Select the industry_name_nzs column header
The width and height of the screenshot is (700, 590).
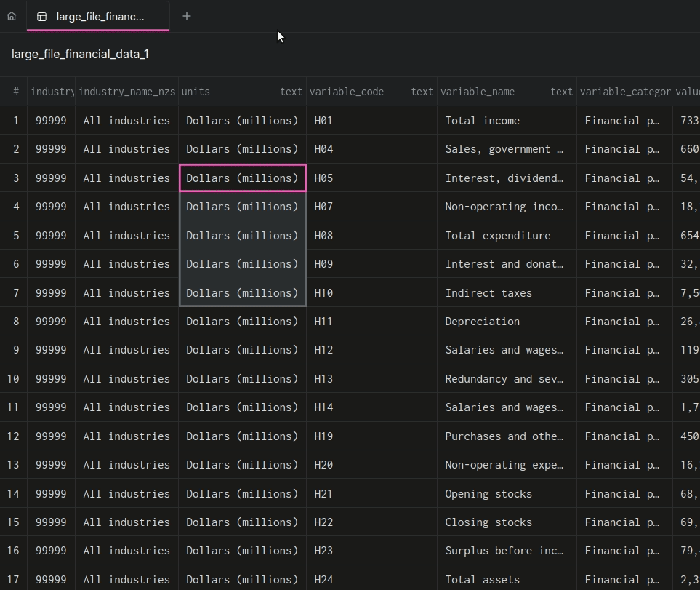tap(126, 92)
